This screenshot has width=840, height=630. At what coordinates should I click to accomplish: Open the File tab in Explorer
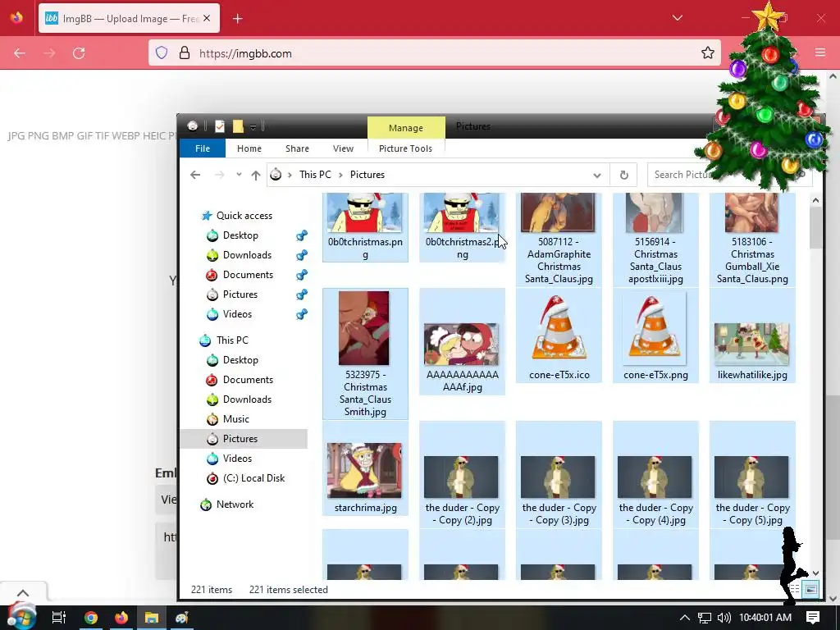203,148
